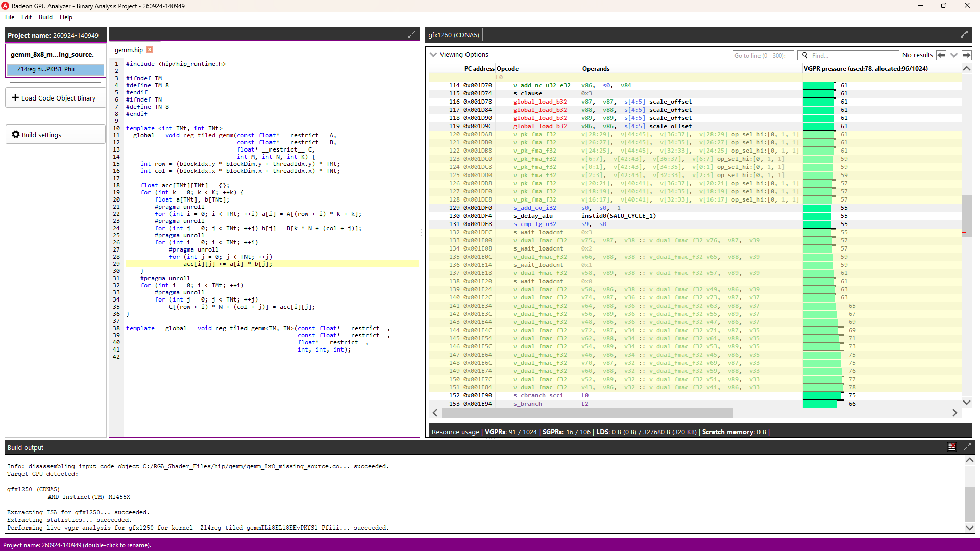Close the gemm.hip tab with red X

click(x=150, y=49)
